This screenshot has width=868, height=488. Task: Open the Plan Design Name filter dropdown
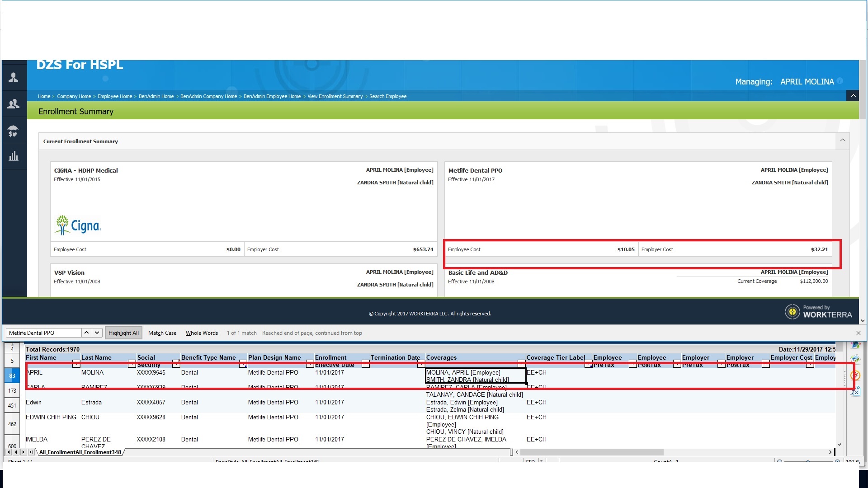pos(310,364)
